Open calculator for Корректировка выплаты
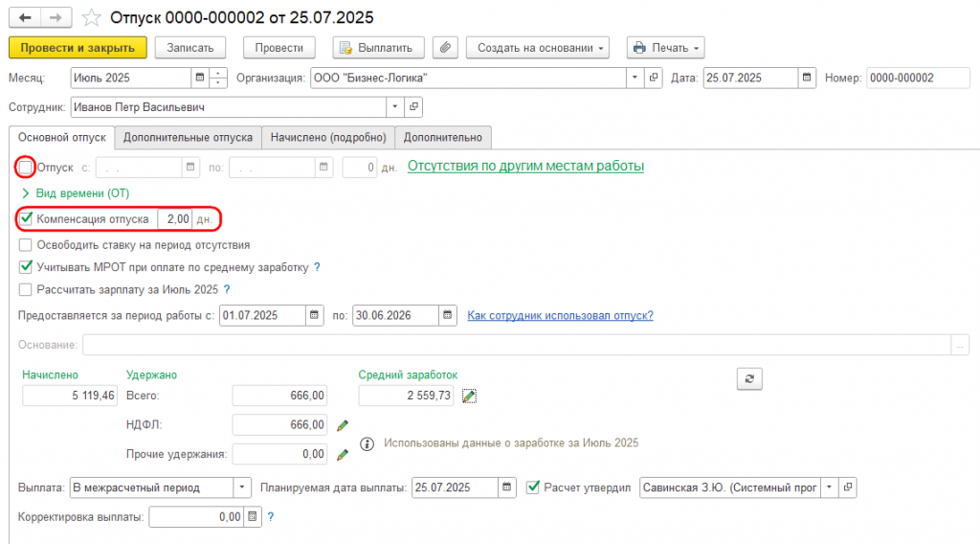 pos(253,516)
